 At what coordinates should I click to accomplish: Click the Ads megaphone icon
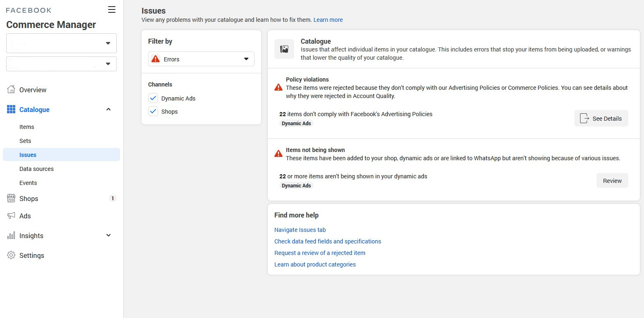(x=11, y=215)
